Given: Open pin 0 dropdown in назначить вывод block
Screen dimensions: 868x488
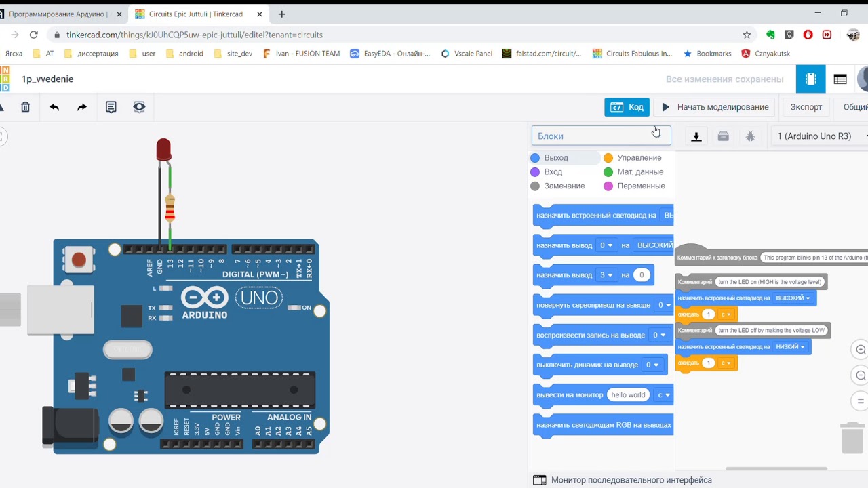Looking at the screenshot, I should [x=606, y=245].
